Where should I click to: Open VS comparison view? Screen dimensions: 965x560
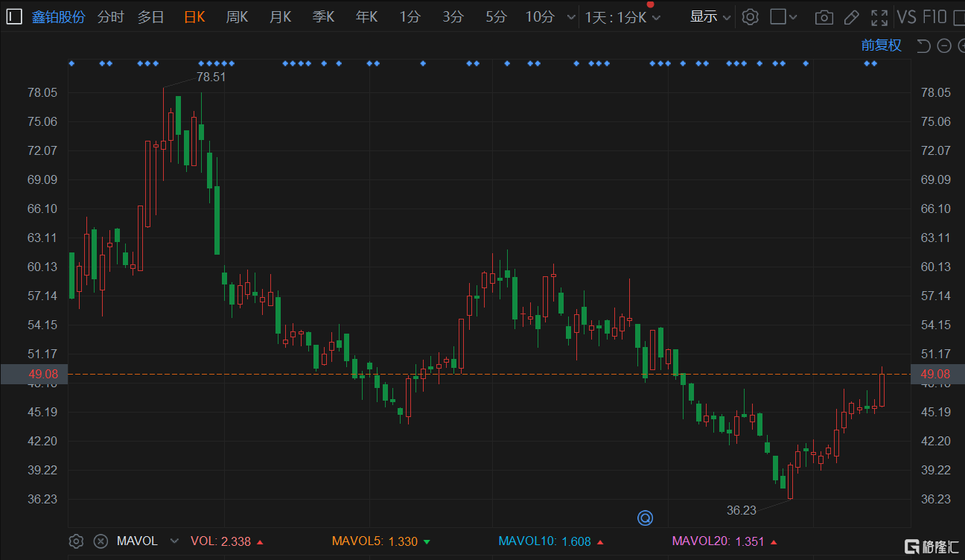click(906, 17)
